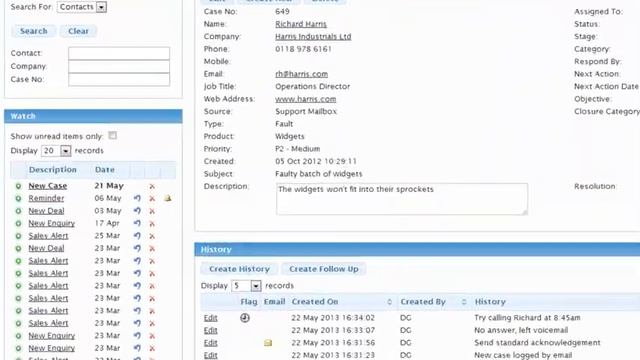The width and height of the screenshot is (640, 360).
Task: Click blue arrow icon on Reminder row
Action: [x=137, y=198]
